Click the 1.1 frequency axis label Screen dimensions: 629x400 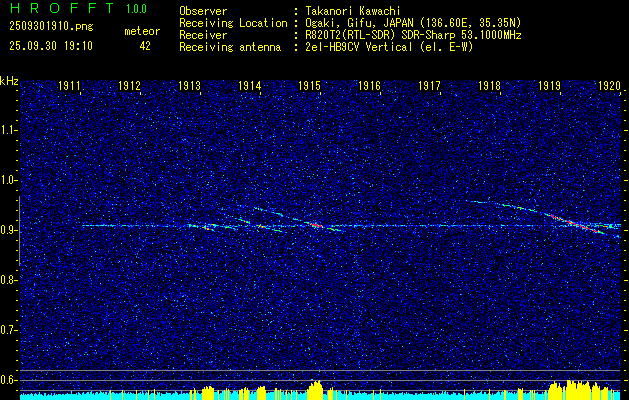tap(9, 130)
